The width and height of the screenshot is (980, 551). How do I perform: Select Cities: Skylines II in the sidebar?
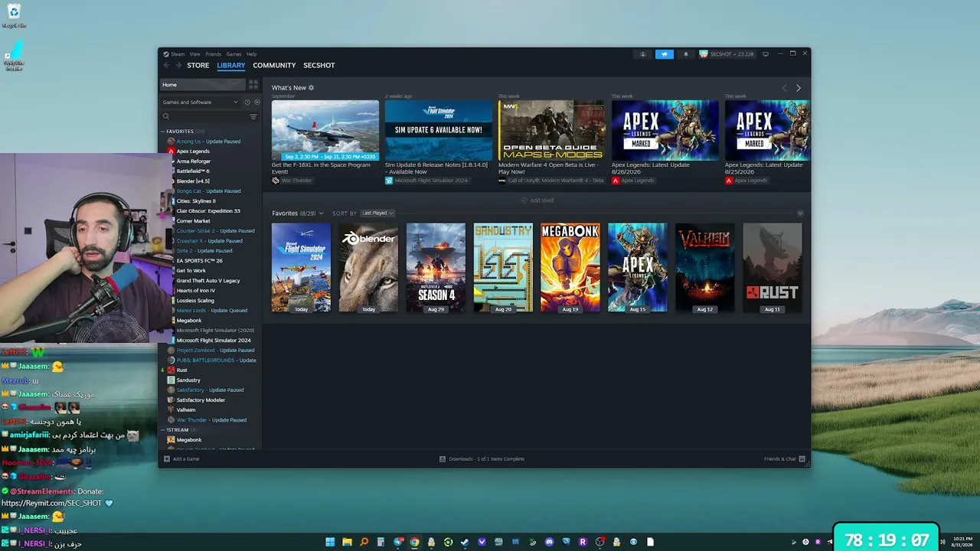coord(196,201)
